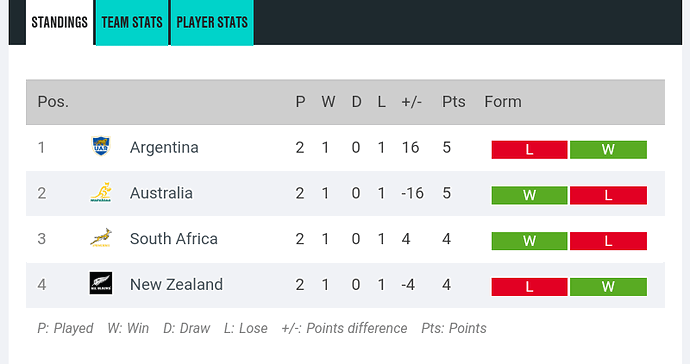Click Australia's red L form badge
The height and width of the screenshot is (364, 690).
(x=608, y=195)
